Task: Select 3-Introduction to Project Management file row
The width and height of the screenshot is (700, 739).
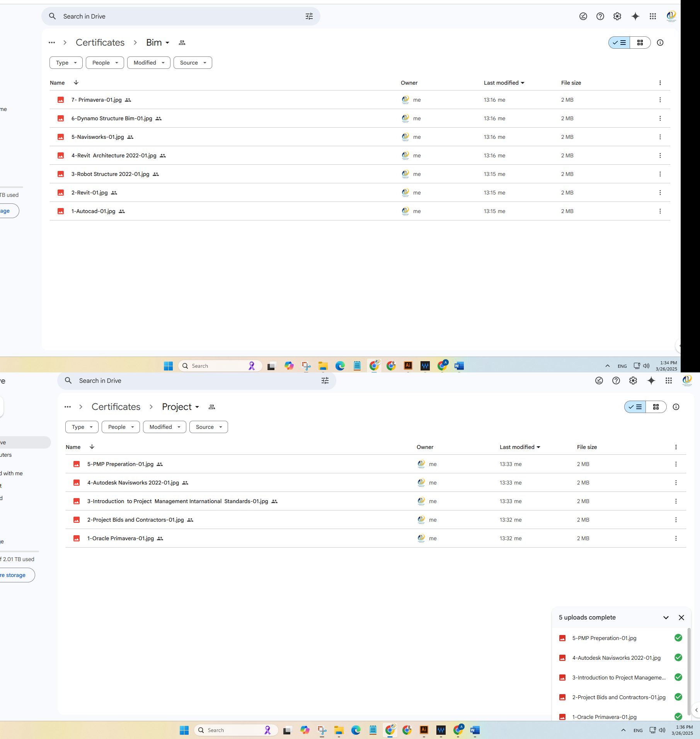Action: [x=376, y=501]
